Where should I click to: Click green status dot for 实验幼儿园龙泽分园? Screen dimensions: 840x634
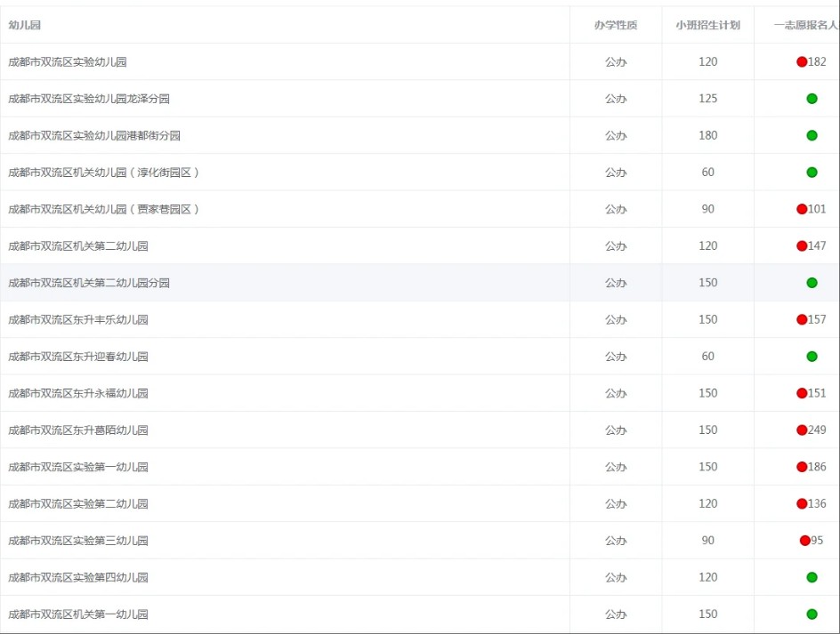click(x=812, y=99)
